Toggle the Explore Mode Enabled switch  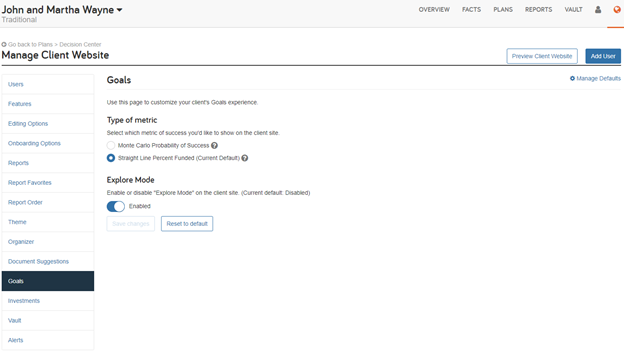(x=116, y=206)
